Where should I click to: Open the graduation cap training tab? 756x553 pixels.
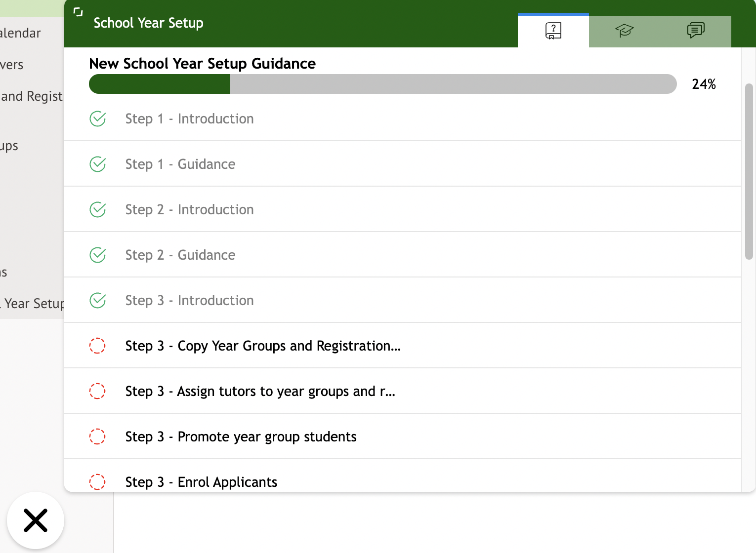[624, 31]
